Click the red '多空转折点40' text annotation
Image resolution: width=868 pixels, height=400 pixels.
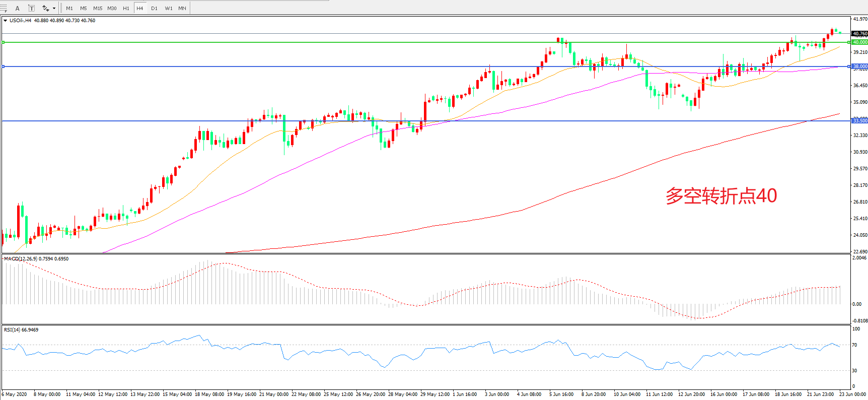[x=721, y=195]
